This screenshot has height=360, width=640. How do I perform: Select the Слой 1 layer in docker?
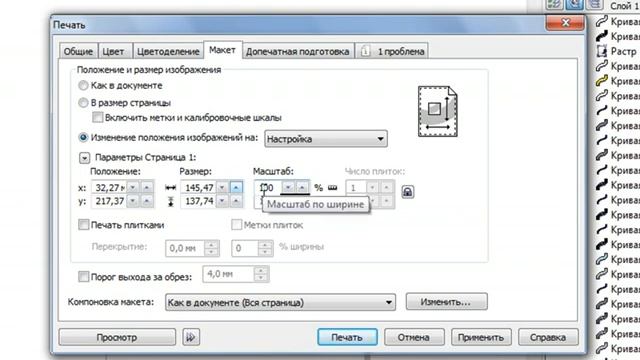pos(624,6)
